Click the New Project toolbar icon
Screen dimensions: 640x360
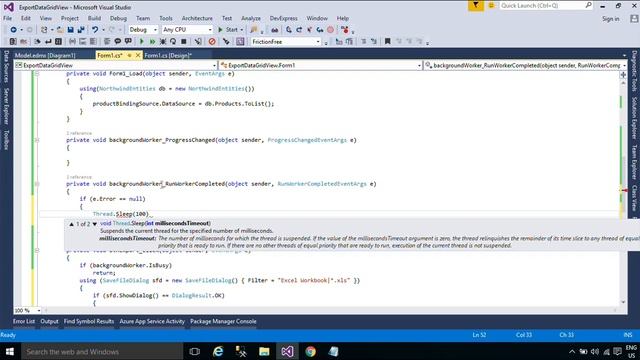click(x=44, y=30)
